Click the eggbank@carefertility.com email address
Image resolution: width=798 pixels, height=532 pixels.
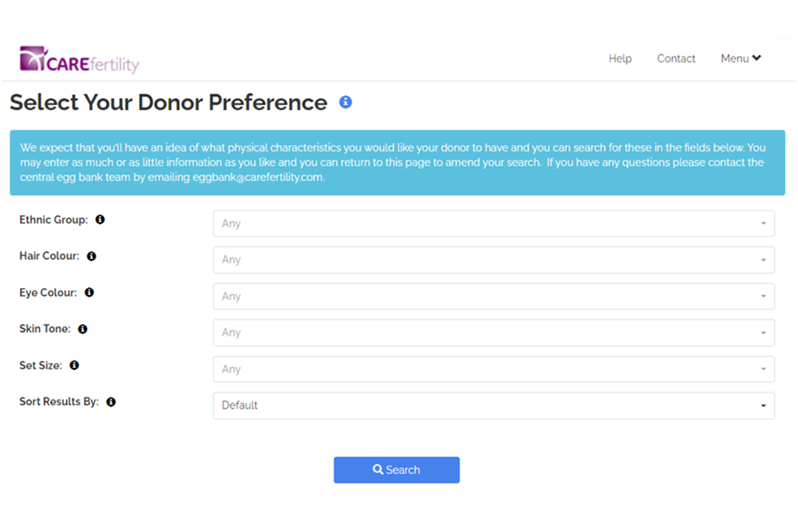258,177
